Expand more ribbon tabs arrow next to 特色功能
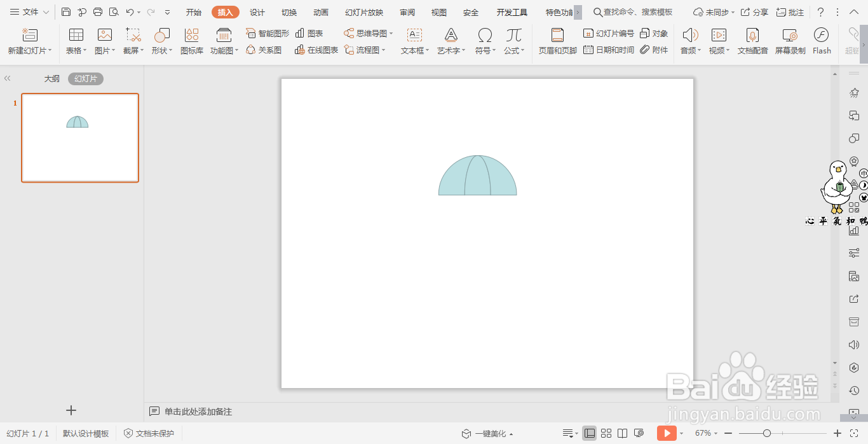Screen dimensions: 868x444 click(x=578, y=12)
